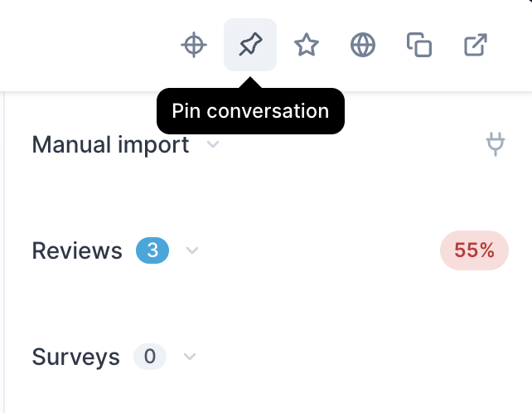The image size is (532, 413).
Task: Expand the Surveys section chevron
Action: coord(190,357)
